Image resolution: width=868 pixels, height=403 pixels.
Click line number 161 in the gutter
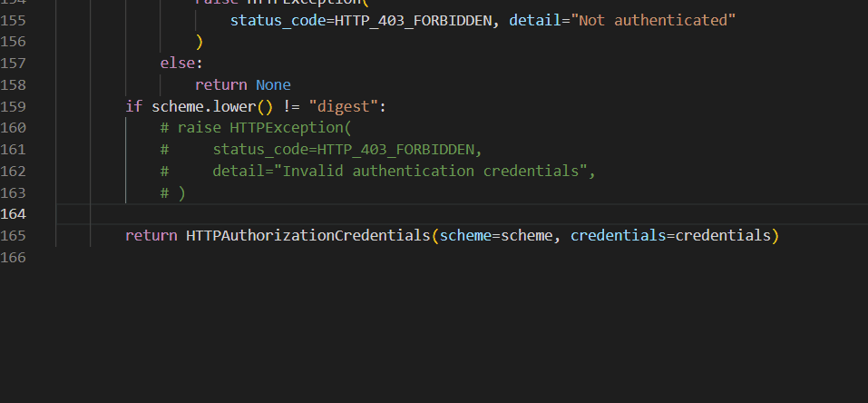[x=13, y=150]
